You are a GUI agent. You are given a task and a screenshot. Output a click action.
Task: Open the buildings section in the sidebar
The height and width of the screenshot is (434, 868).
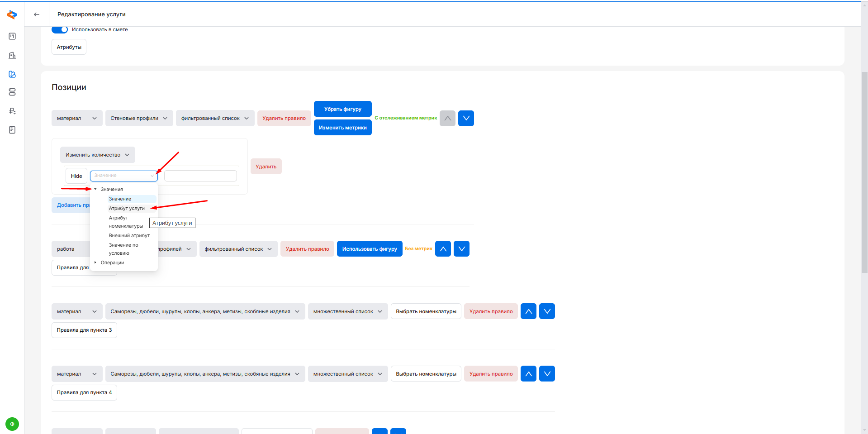12,55
